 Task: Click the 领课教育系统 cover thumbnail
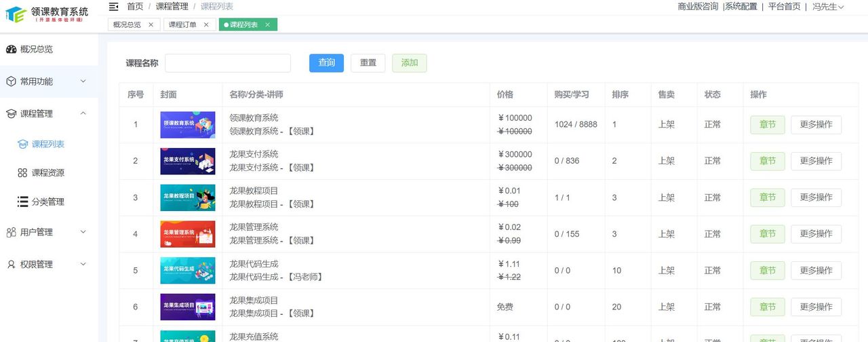188,125
